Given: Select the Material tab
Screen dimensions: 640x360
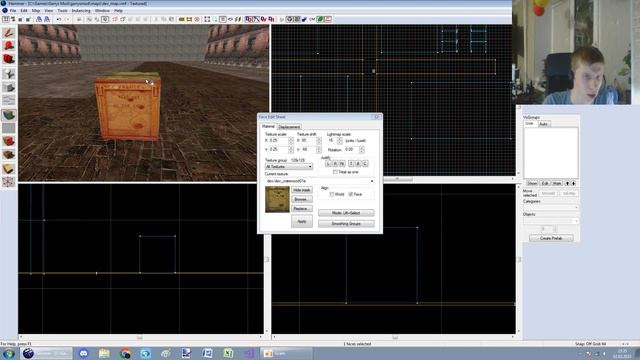Looking at the screenshot, I should (x=268, y=127).
